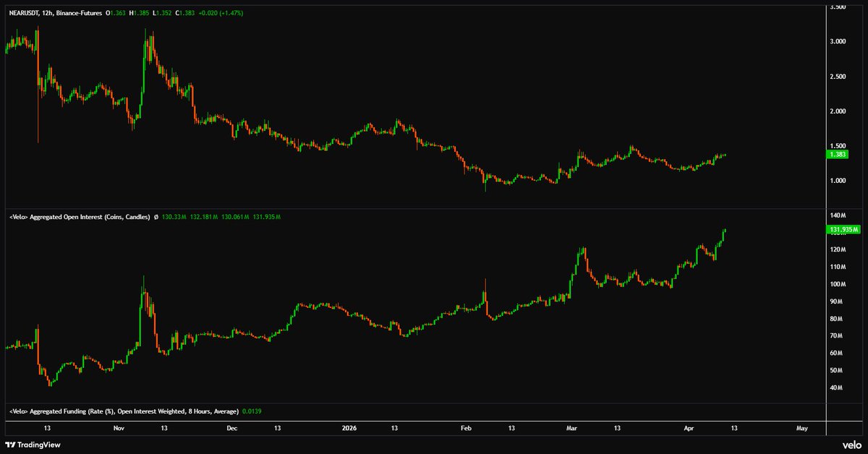Screen dimensions: 868x454
Task: Open the Velo Aggregated Open Interest indicator title
Action: click(78, 217)
